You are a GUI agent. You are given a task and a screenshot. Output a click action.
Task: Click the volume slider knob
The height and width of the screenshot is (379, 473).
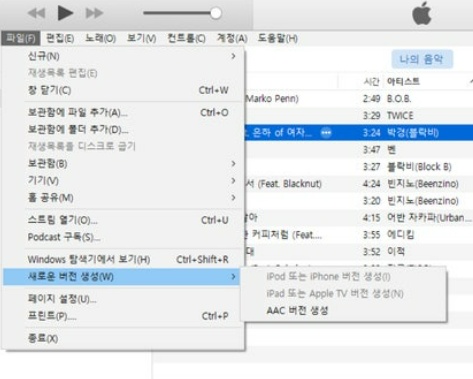tap(216, 13)
